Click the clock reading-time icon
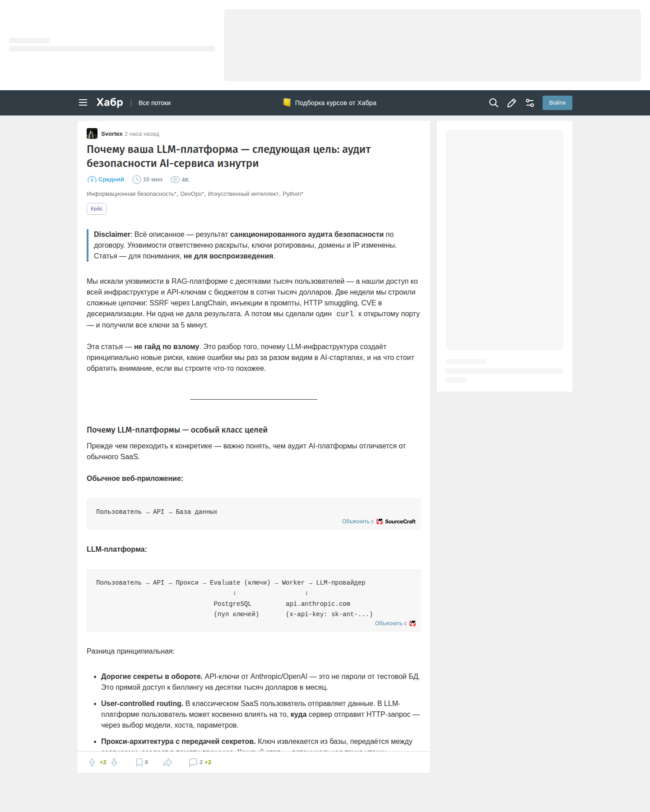 click(136, 180)
